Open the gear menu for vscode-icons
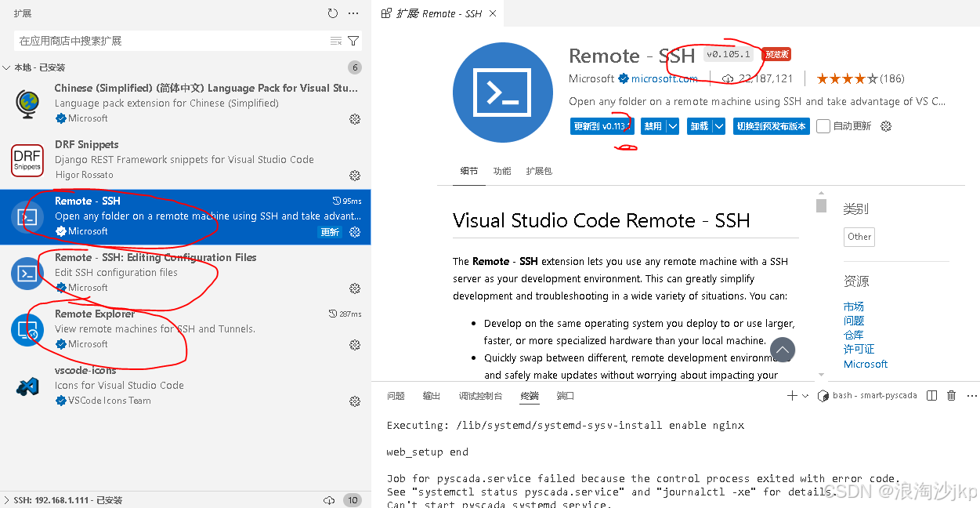Image resolution: width=980 pixels, height=508 pixels. [355, 401]
